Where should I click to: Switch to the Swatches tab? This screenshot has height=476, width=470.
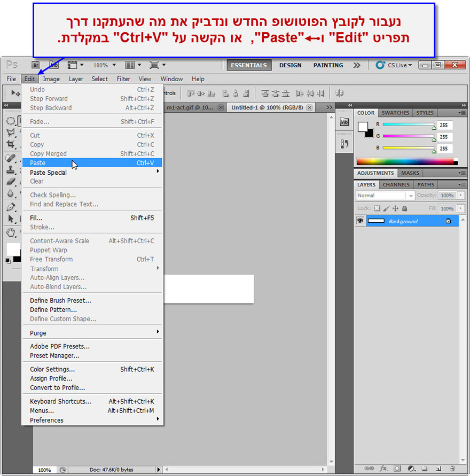(x=395, y=113)
